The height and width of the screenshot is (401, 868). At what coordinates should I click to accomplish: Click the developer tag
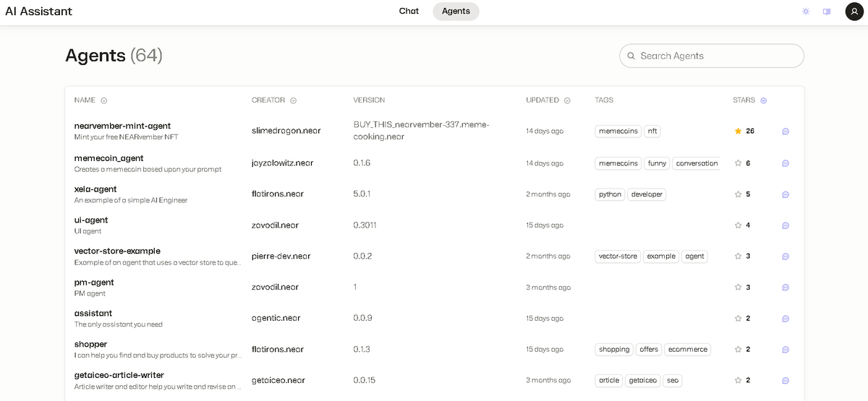[647, 194]
